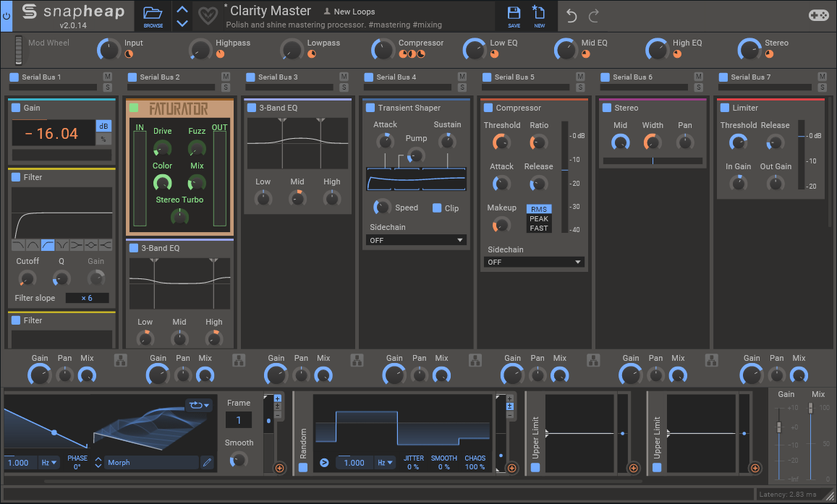Viewport: 837px width, 504px height.
Task: Open the Compressor Sidechain dropdown
Action: click(534, 262)
